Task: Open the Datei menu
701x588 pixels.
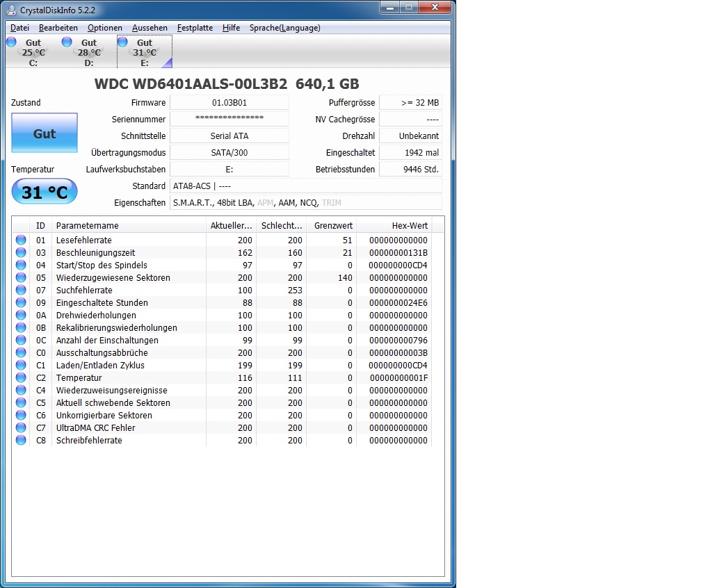Action: point(19,28)
